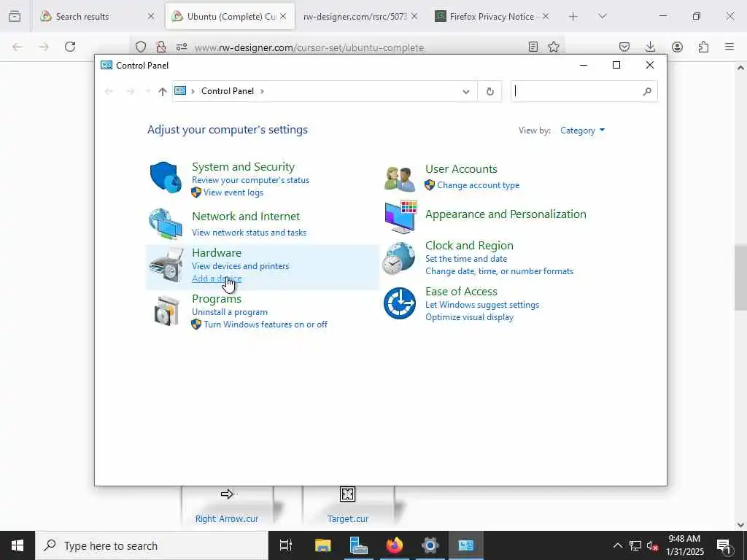Switch to Search results tab
747x560 pixels.
[x=98, y=16]
